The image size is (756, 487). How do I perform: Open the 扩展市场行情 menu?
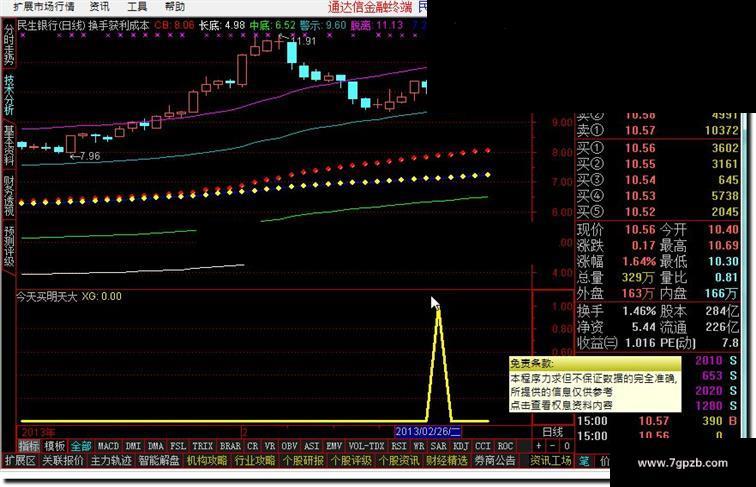click(x=43, y=6)
